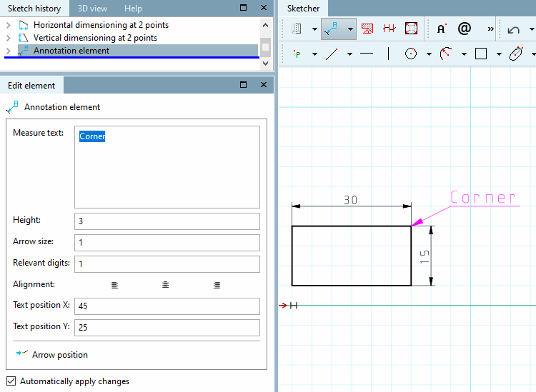
Task: Set alignment to right
Action: pyautogui.click(x=217, y=285)
